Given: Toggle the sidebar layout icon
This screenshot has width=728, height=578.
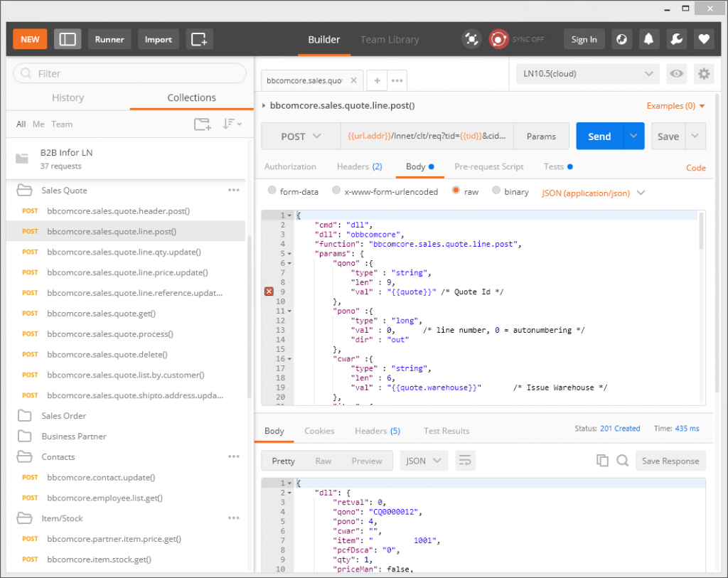Looking at the screenshot, I should (68, 40).
